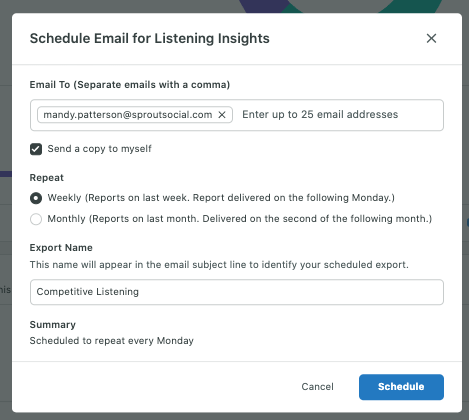Screen dimensions: 469x420
Task: Click the Repeat section heading
Action: (47, 178)
